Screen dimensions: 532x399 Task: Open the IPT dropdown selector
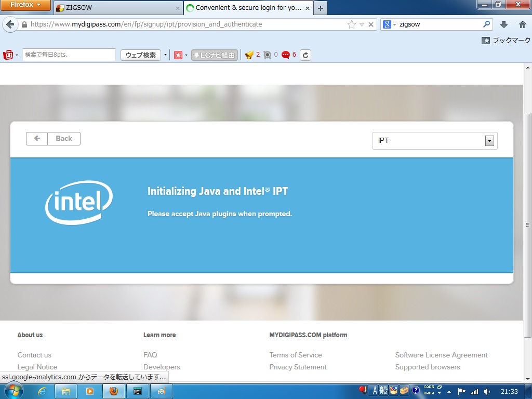435,140
